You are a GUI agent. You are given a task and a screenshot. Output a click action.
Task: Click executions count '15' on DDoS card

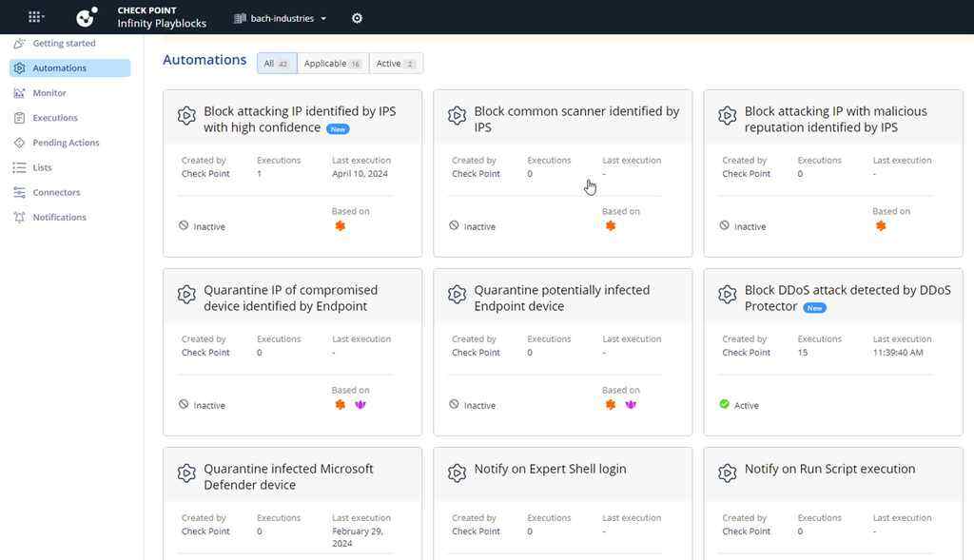click(803, 353)
